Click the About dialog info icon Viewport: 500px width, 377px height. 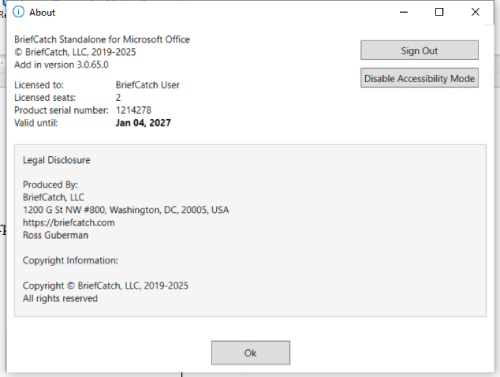[18, 12]
